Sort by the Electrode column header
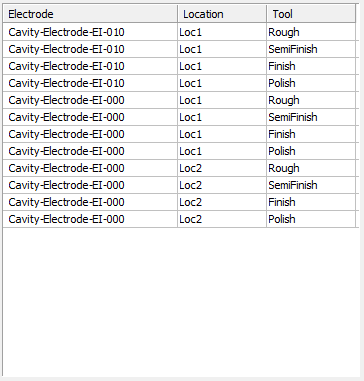Image resolution: width=364 pixels, height=381 pixels. coord(90,14)
